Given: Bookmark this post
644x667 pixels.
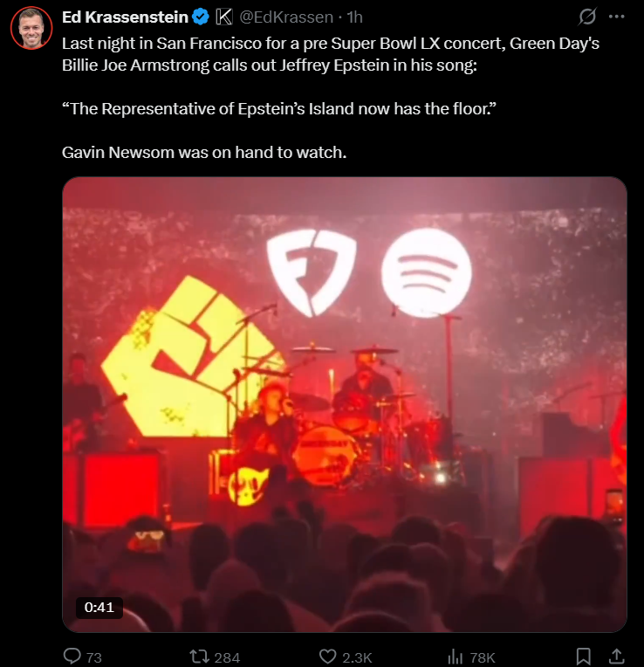Looking at the screenshot, I should (x=584, y=656).
